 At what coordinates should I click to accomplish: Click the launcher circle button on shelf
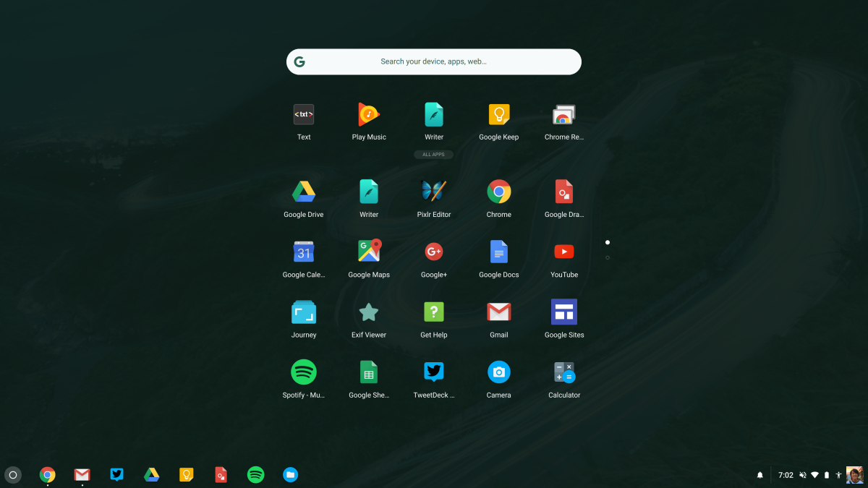tap(13, 475)
